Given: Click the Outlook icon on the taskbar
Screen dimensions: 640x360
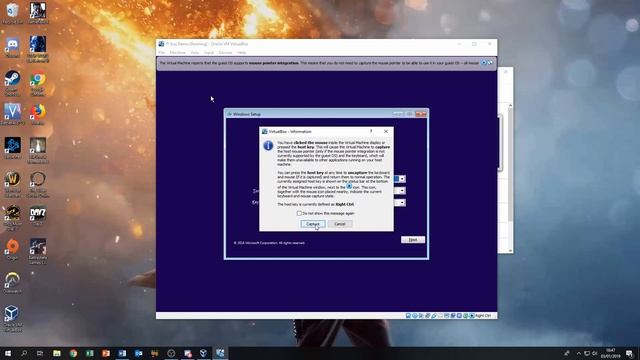Looking at the screenshot, I should pos(138,353).
